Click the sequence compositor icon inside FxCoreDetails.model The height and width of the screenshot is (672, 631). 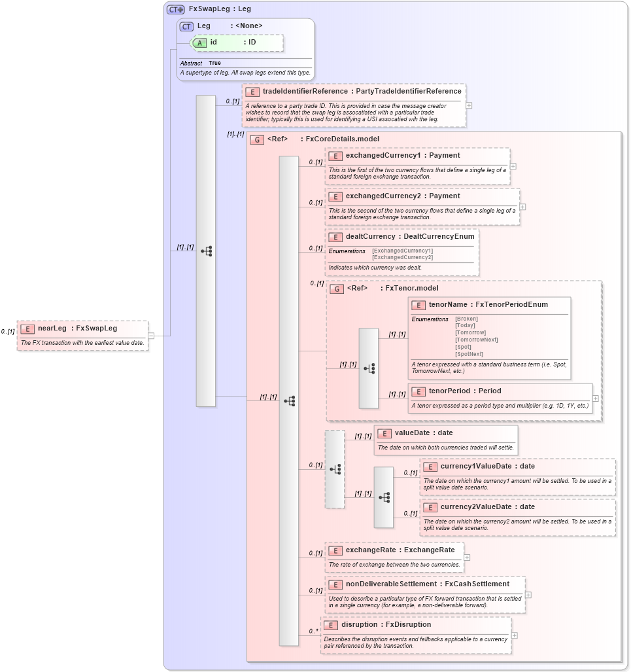(290, 401)
